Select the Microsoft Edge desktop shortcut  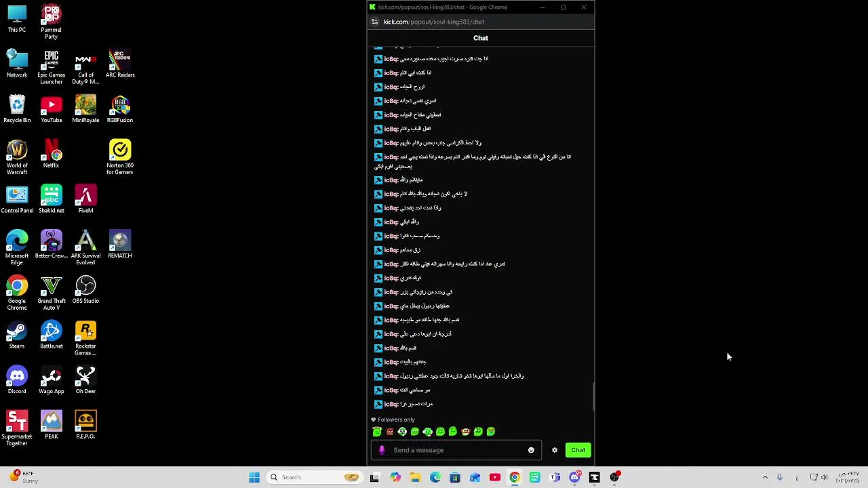pyautogui.click(x=17, y=248)
